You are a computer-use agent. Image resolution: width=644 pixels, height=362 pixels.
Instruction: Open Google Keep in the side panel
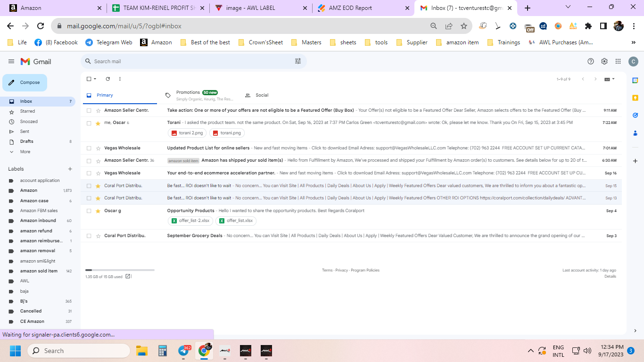[635, 98]
